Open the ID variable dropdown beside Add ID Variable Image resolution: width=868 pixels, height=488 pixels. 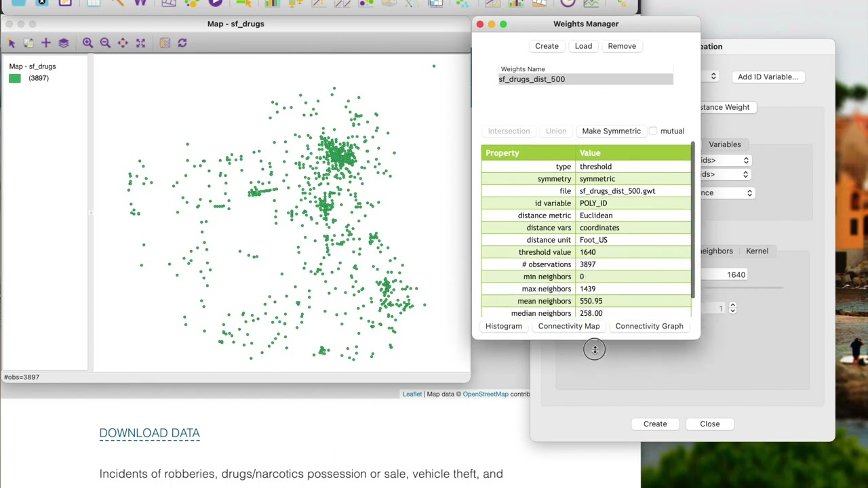click(x=713, y=77)
